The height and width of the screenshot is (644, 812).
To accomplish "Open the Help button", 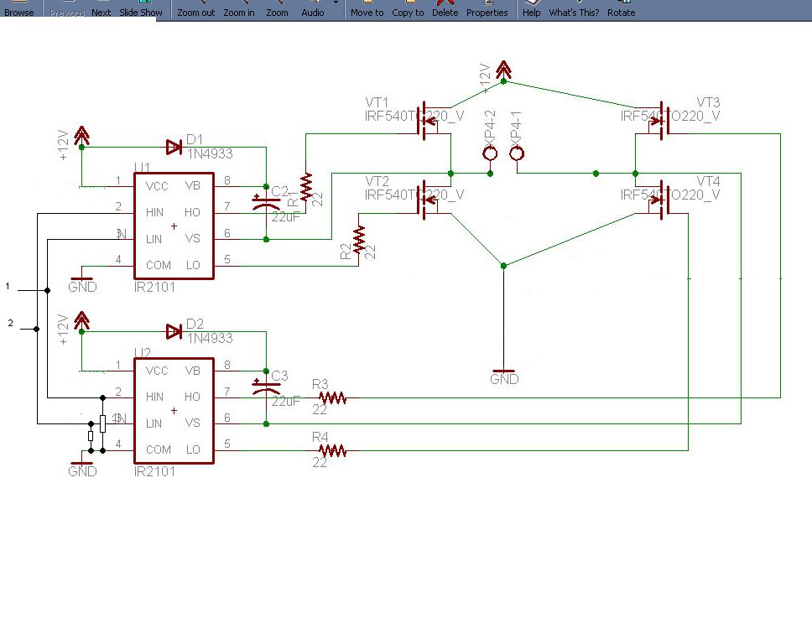I will [x=531, y=9].
